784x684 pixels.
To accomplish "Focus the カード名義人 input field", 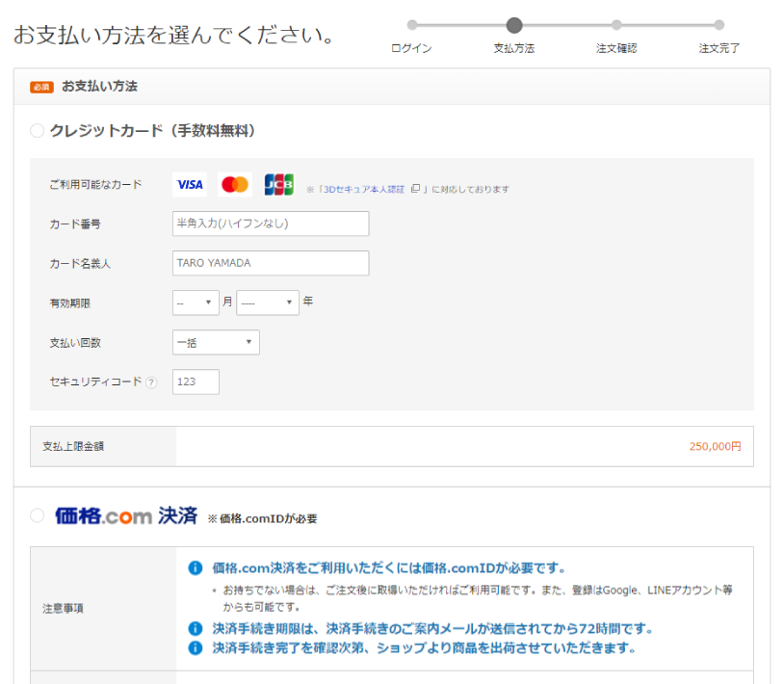I will pyautogui.click(x=271, y=263).
